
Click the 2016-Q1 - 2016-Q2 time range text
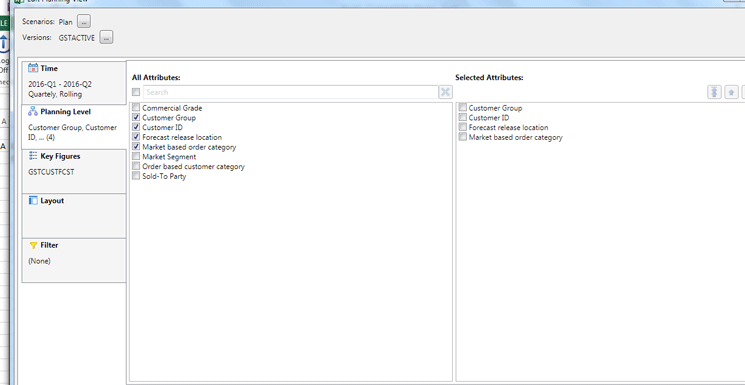(60, 84)
